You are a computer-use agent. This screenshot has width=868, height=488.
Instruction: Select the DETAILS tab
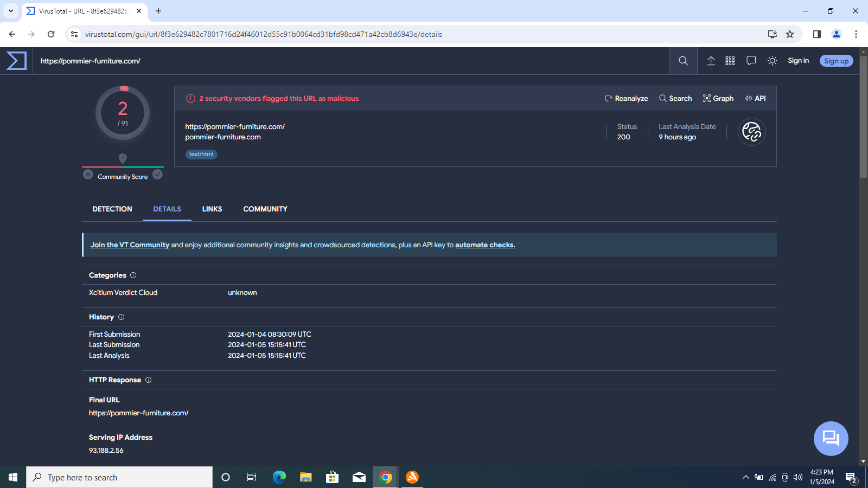167,209
